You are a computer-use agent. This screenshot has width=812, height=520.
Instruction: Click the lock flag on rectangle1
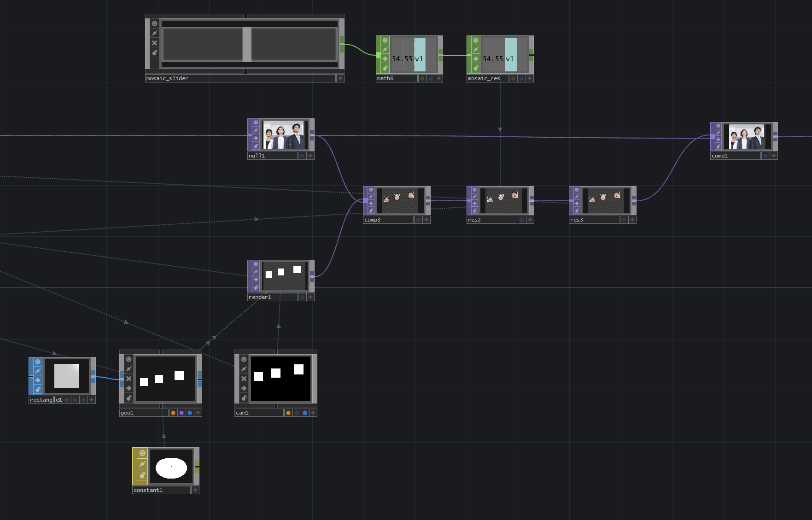pyautogui.click(x=37, y=389)
